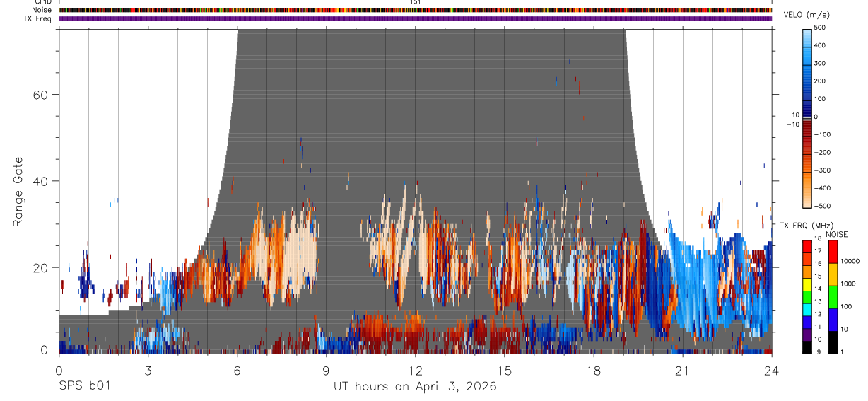Click the 21 hour tick on the UT axis
The width and height of the screenshot is (868, 401).
pyautogui.click(x=683, y=370)
